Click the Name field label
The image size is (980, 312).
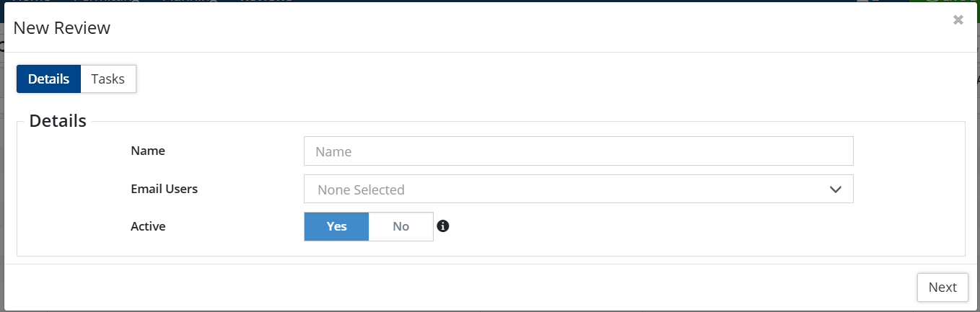(148, 151)
